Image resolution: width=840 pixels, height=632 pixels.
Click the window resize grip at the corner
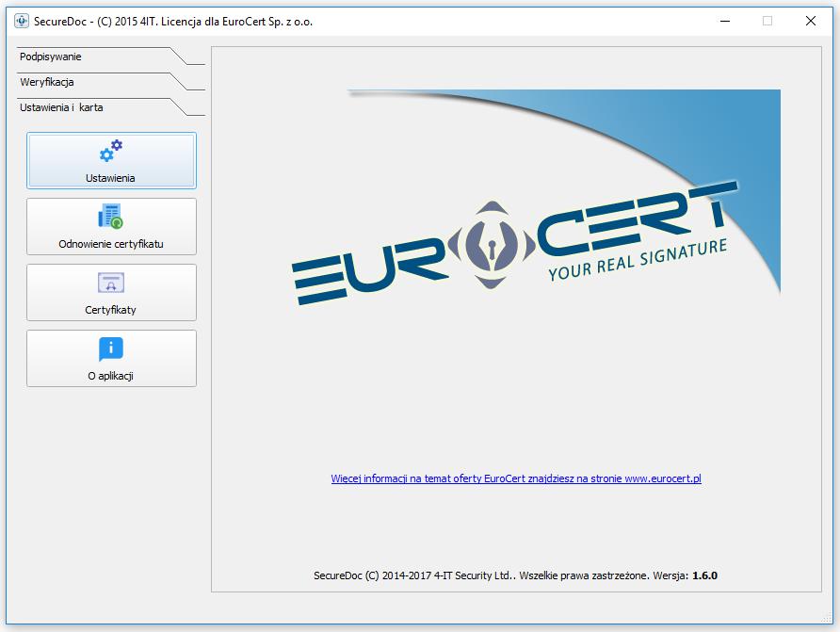click(827, 618)
